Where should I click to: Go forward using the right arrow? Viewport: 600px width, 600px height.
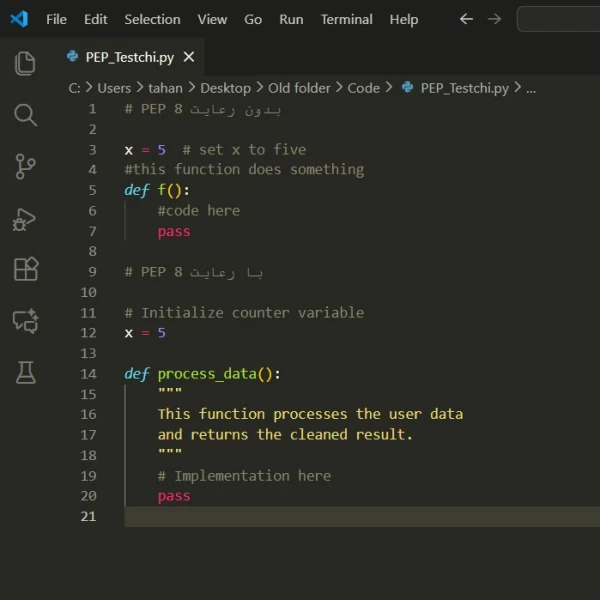pos(494,19)
